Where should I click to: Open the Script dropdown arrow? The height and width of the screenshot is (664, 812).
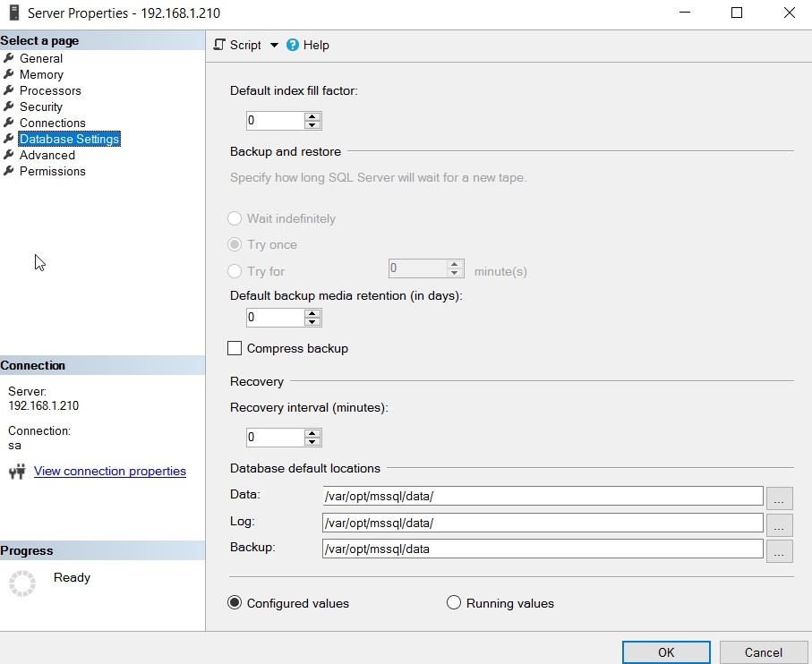274,45
